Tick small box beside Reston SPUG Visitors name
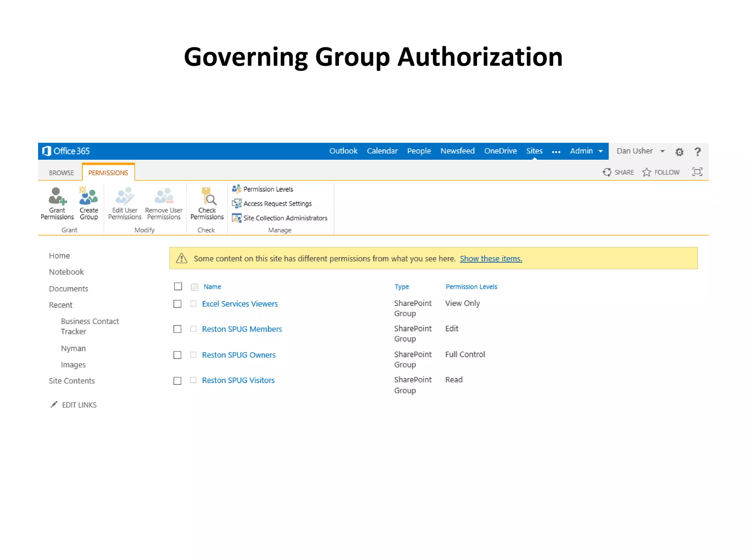The image size is (747, 560). pos(193,380)
